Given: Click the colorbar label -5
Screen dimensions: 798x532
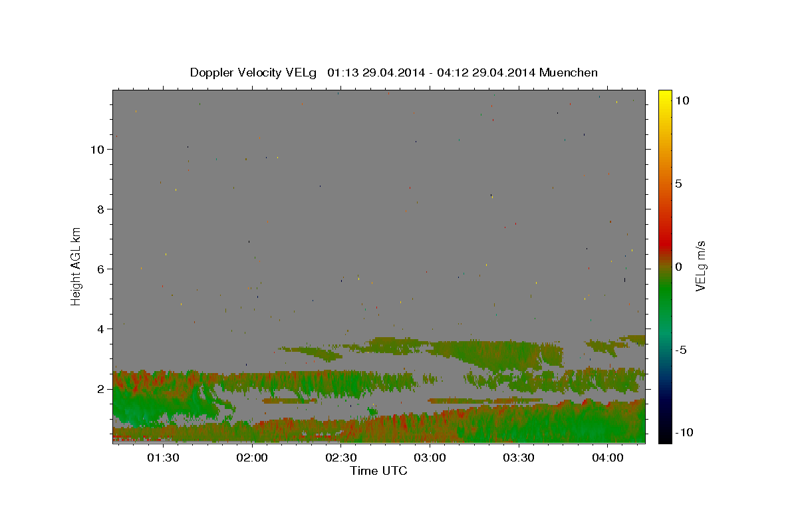Looking at the screenshot, I should click(x=680, y=350).
